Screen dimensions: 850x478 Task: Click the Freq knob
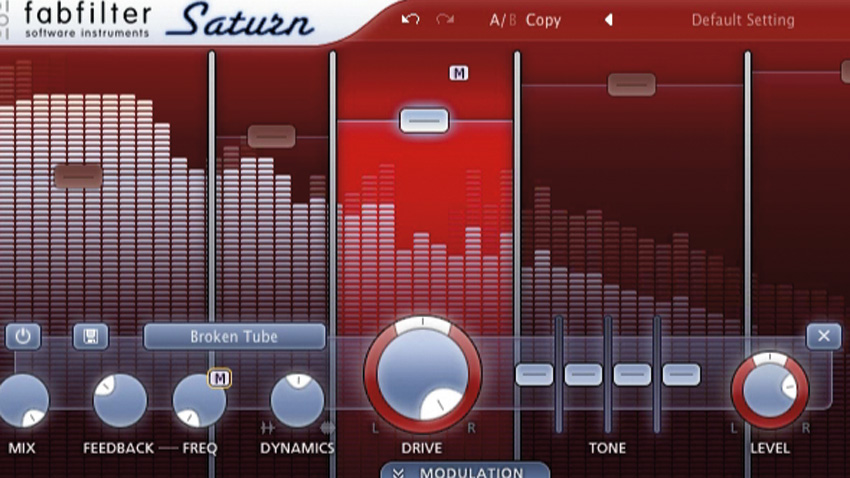tap(199, 401)
